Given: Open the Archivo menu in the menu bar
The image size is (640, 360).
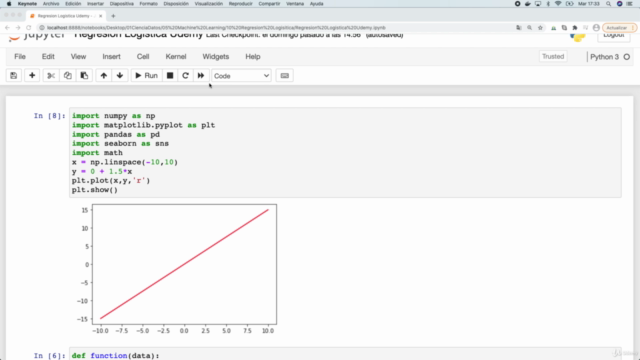Looking at the screenshot, I should (x=51, y=4).
